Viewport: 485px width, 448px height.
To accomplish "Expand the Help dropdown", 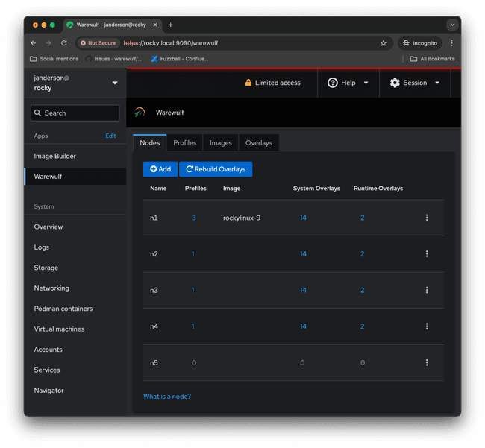I will (348, 83).
